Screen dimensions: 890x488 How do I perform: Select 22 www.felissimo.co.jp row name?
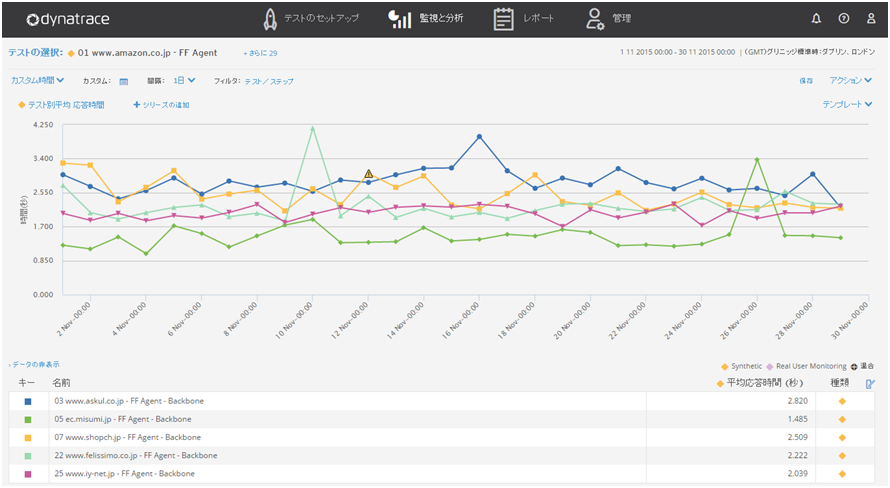136,456
